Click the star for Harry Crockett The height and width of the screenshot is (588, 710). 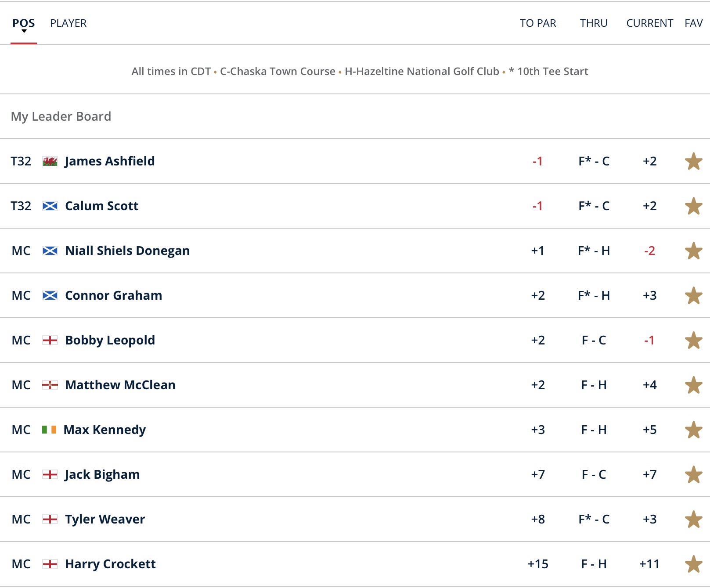[x=693, y=564]
